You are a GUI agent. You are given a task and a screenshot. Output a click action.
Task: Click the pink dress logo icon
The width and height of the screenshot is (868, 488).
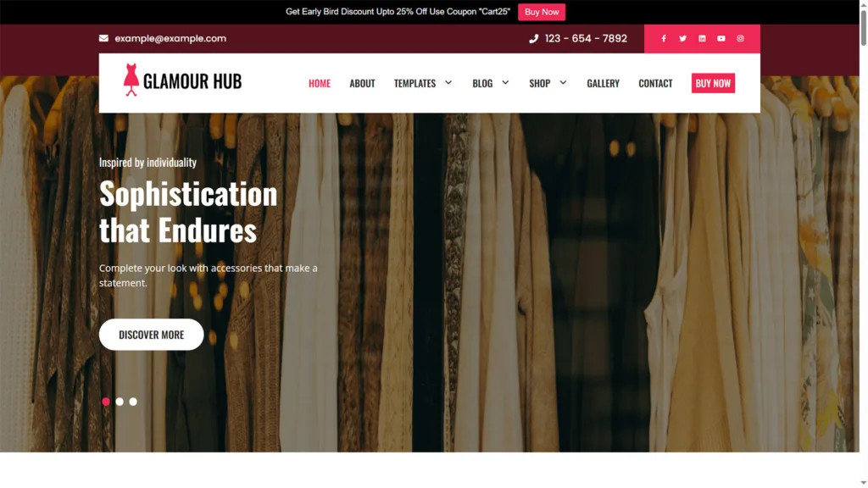(131, 80)
